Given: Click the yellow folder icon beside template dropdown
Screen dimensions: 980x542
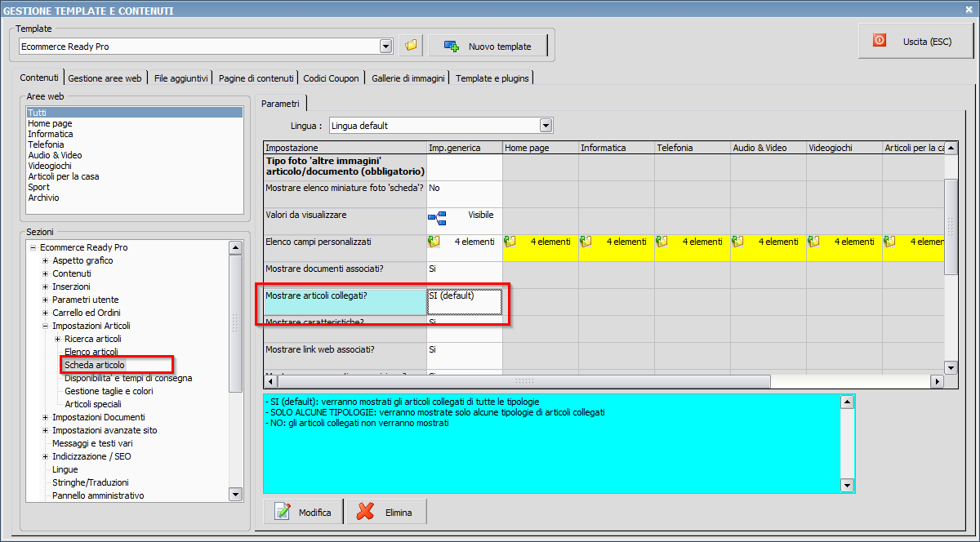Looking at the screenshot, I should click(411, 46).
